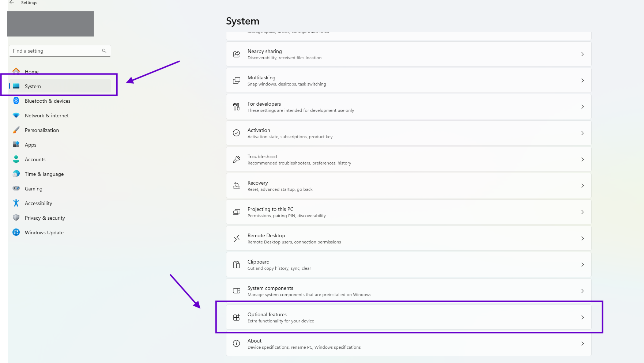Click the Windows Update icon in sidebar
Viewport: 644px width, 363px height.
(16, 232)
